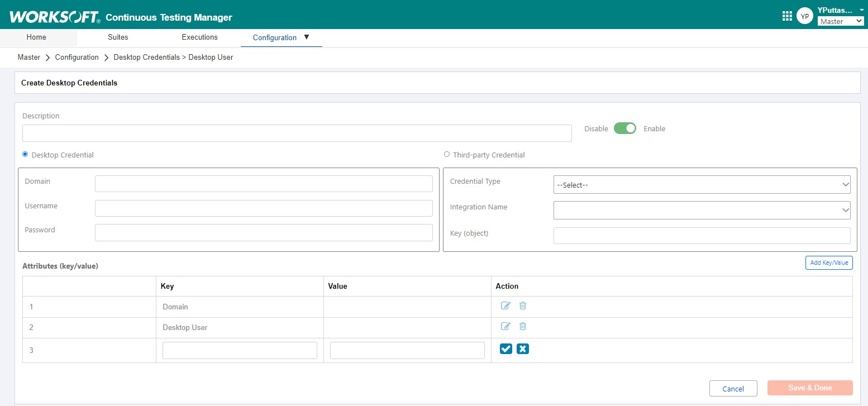
Task: Select the Third-party Credential radio button
Action: pos(446,154)
